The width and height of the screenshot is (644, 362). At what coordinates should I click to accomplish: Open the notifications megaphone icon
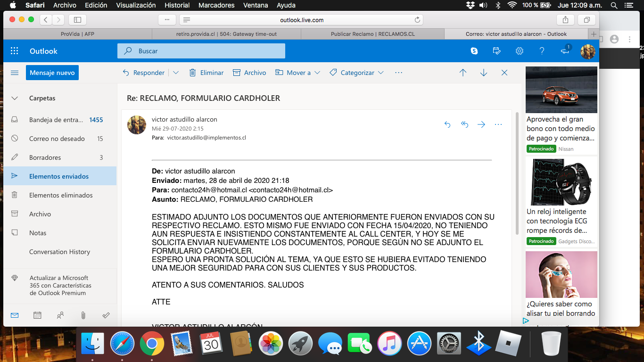click(565, 51)
